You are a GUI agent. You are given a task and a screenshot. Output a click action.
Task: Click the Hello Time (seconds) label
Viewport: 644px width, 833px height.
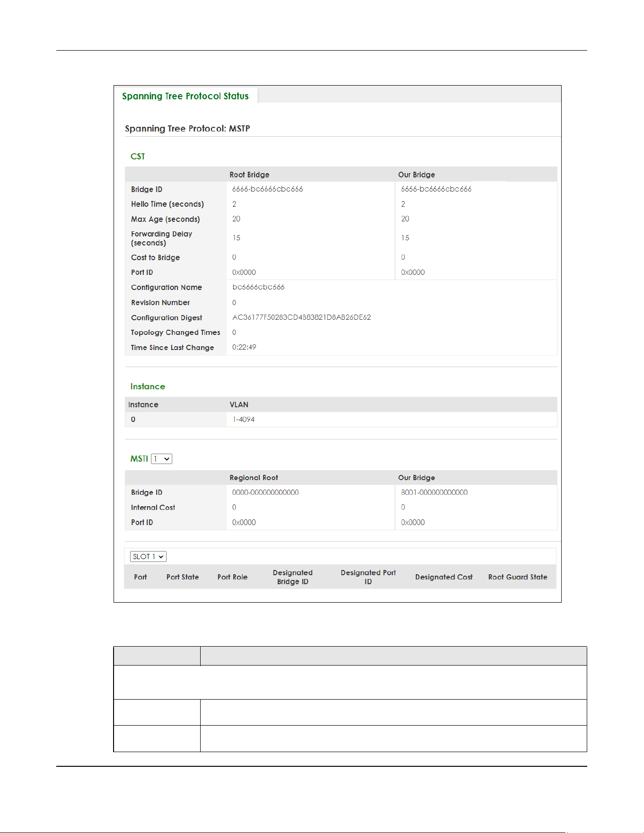pyautogui.click(x=168, y=204)
